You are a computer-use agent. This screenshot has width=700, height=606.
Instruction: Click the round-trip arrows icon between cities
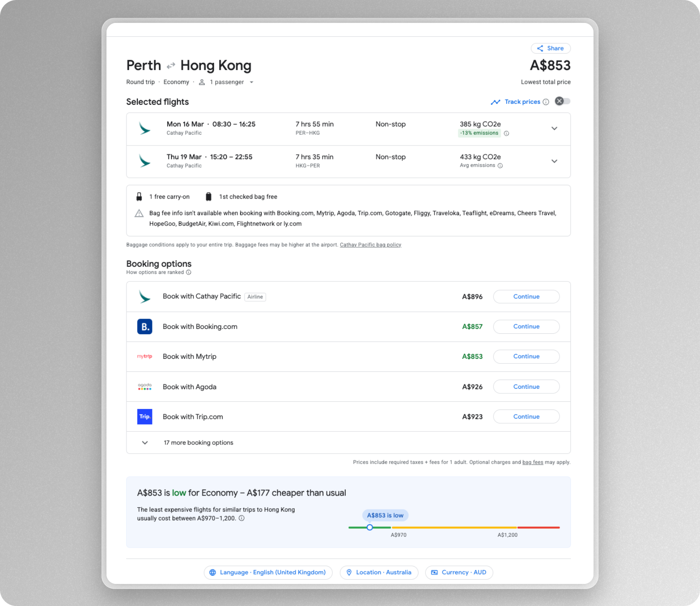[x=171, y=65]
